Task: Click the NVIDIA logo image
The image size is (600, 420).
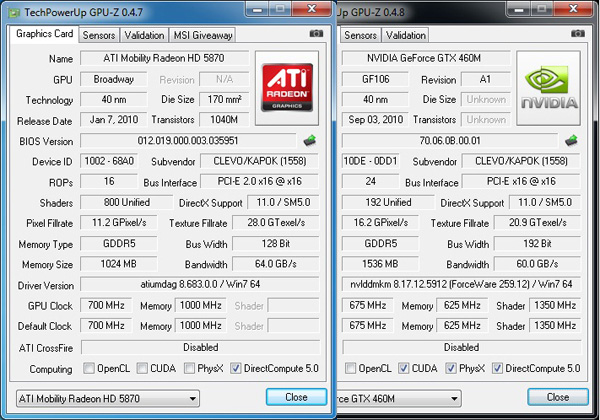Action: (549, 88)
